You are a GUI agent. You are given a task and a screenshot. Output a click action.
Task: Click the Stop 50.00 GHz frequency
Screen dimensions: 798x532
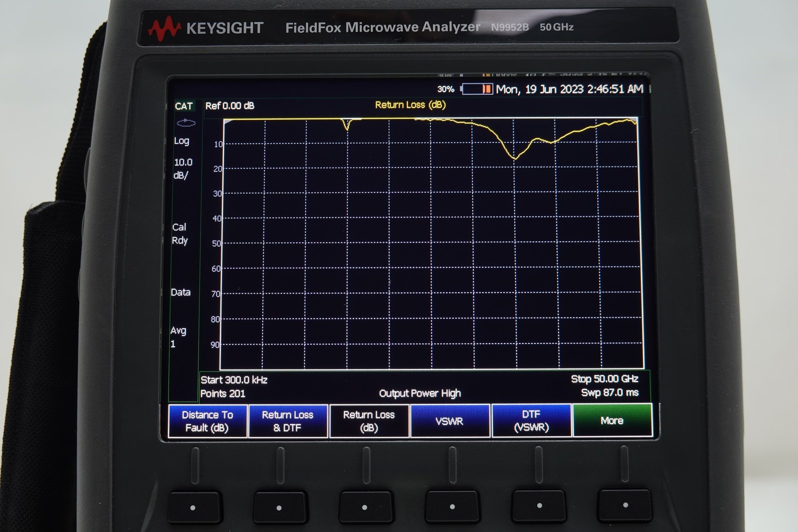(x=604, y=379)
